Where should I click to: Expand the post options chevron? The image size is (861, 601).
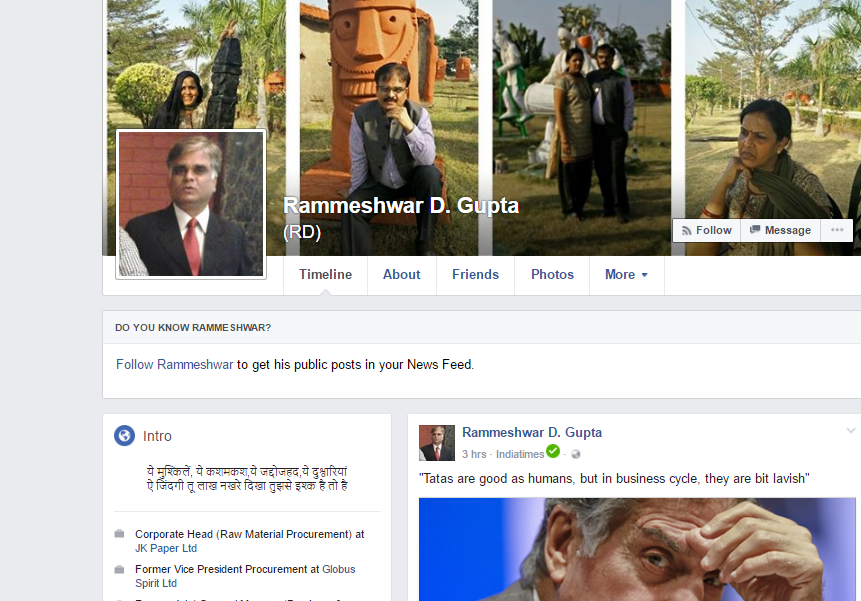click(x=851, y=431)
